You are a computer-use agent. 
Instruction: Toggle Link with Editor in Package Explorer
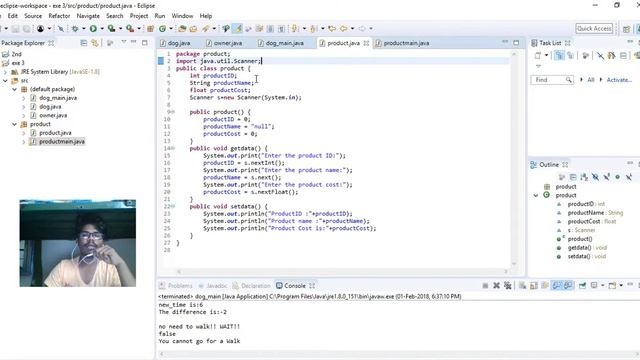pos(95,43)
